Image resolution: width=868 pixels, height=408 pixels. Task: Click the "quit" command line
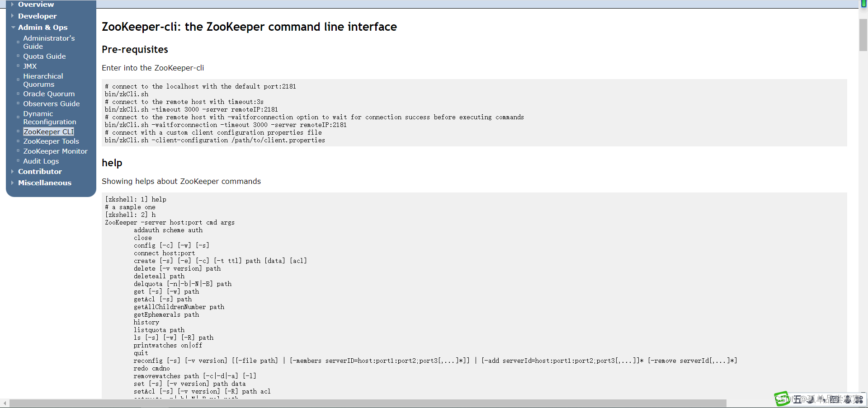tap(141, 353)
